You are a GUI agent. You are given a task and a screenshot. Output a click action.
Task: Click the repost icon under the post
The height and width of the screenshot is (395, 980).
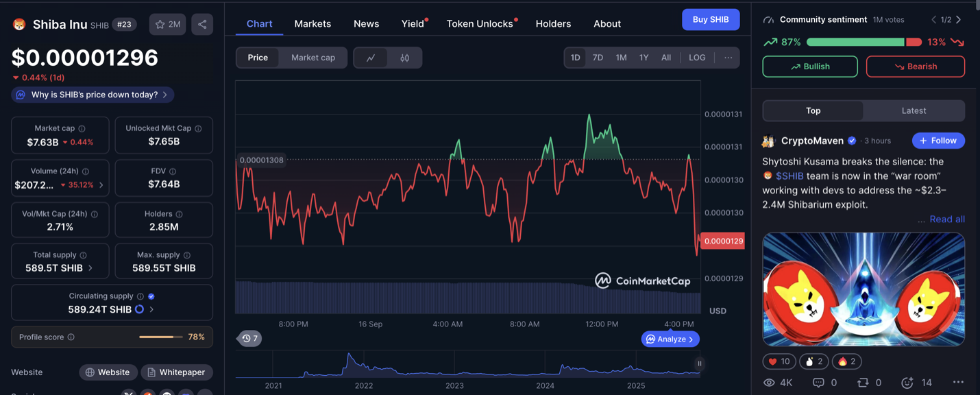pos(863,383)
